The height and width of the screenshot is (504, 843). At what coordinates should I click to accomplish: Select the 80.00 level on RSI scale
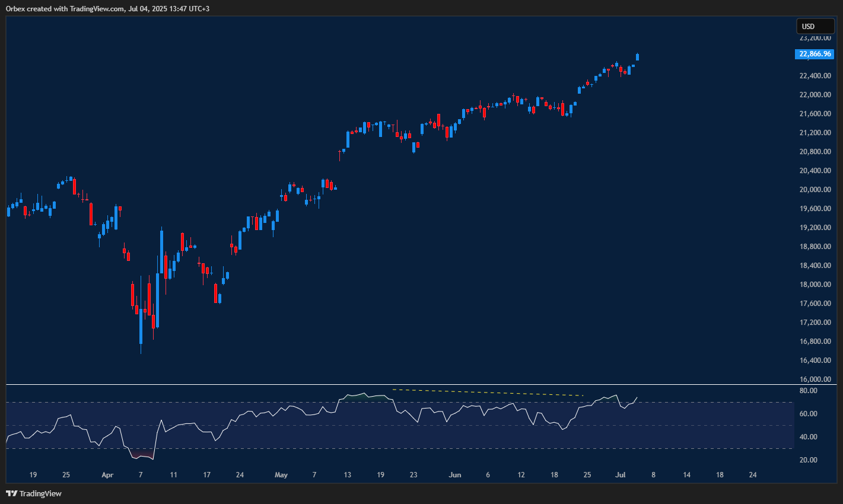point(808,391)
